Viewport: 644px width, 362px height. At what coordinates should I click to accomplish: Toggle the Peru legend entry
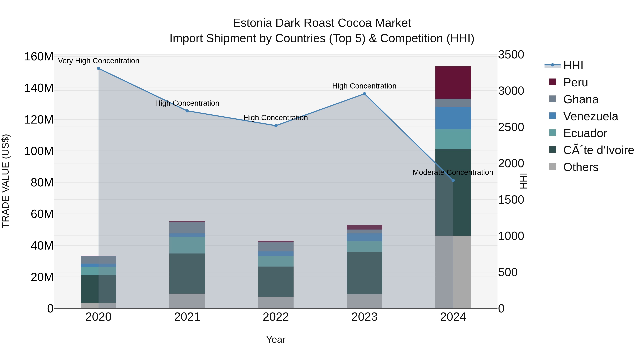(x=568, y=82)
